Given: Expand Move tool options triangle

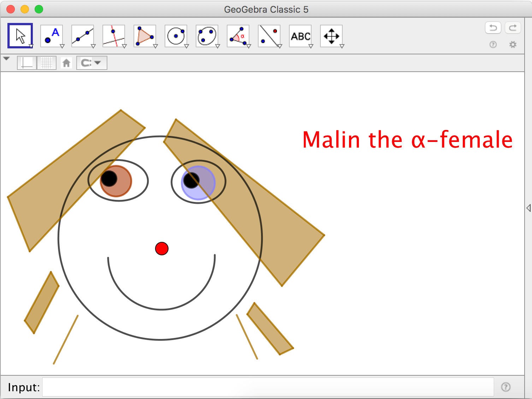Looking at the screenshot, I should (31, 46).
